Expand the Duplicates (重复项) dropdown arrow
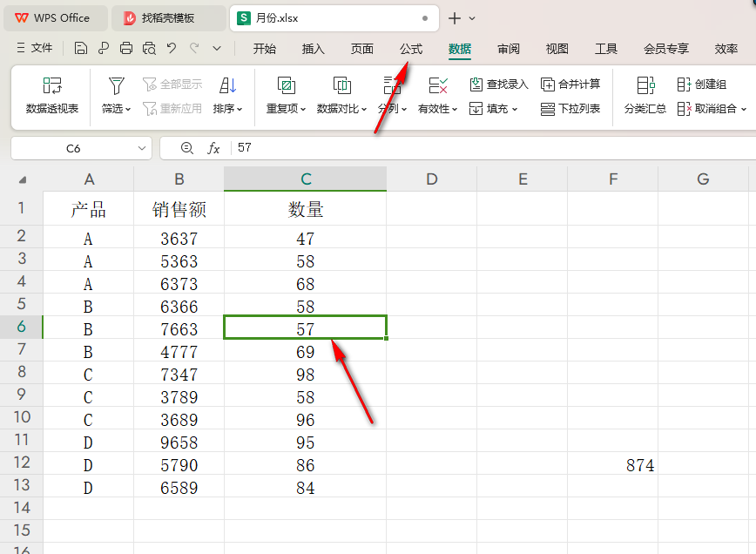Image resolution: width=756 pixels, height=554 pixels. pyautogui.click(x=303, y=110)
